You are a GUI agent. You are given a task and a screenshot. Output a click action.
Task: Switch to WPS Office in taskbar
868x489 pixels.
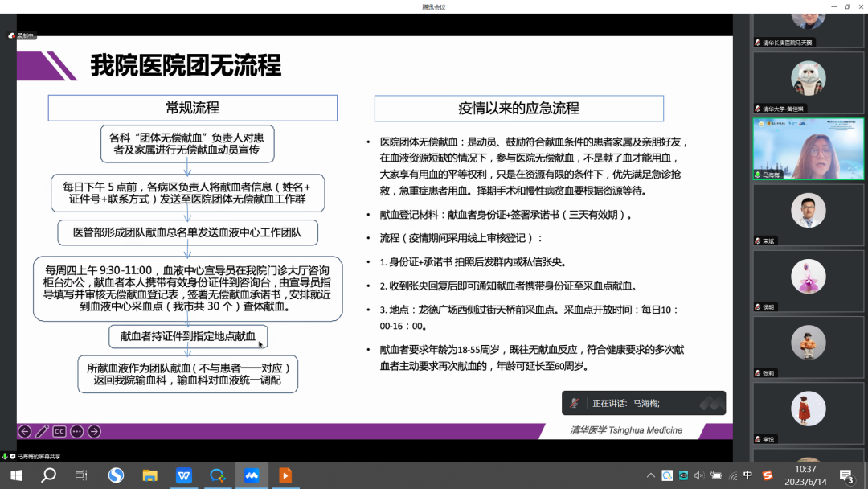pyautogui.click(x=184, y=475)
